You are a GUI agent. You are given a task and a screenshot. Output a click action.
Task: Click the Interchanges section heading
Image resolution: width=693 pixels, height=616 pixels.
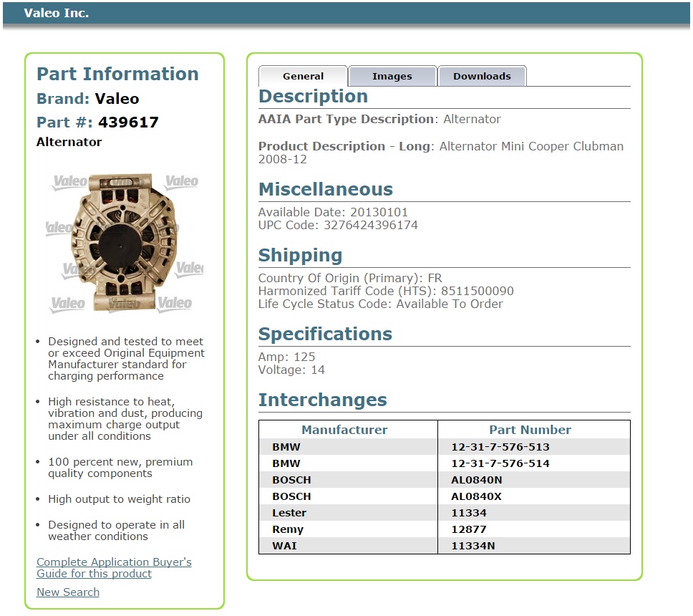322,400
